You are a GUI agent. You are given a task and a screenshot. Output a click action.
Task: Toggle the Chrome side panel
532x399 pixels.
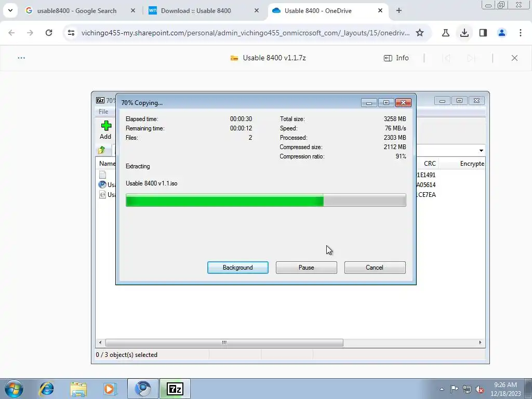pos(483,33)
